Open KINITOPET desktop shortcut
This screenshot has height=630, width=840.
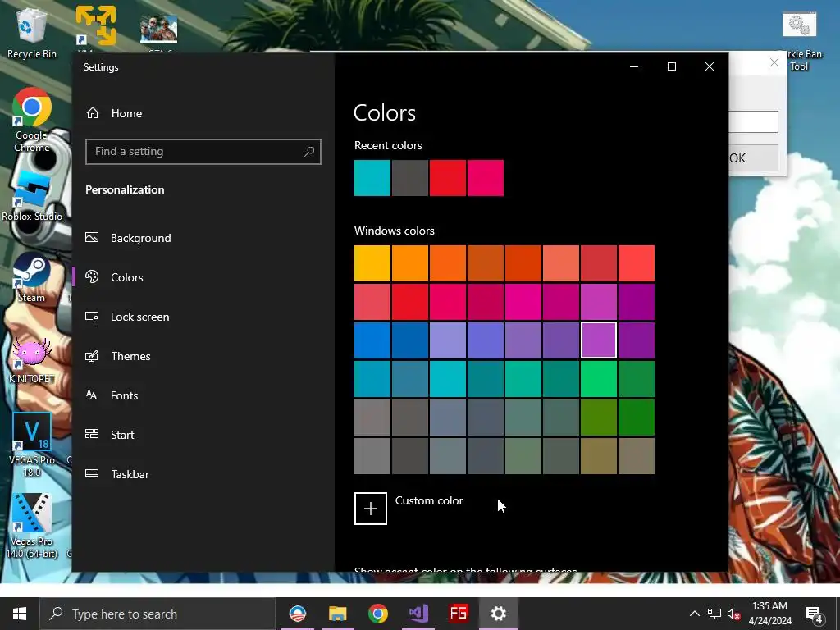click(x=32, y=360)
